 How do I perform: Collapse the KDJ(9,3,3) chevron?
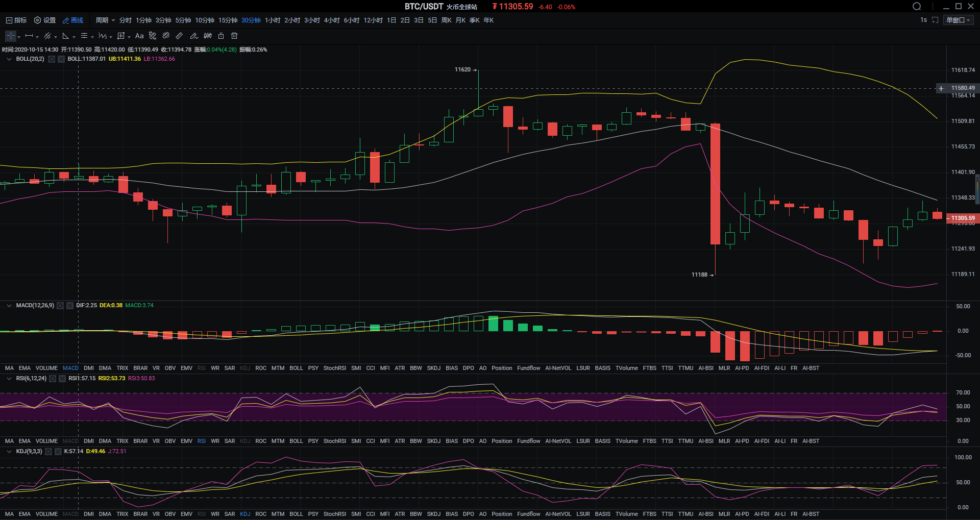(x=9, y=452)
